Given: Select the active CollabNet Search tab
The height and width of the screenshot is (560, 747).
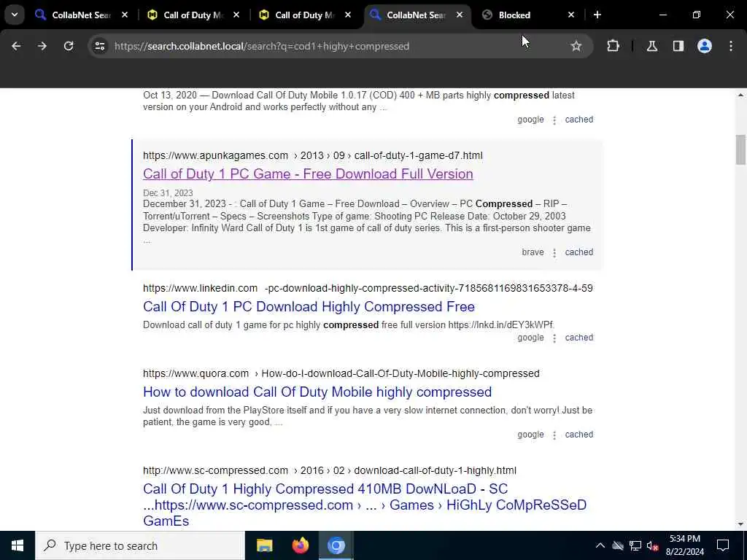Looking at the screenshot, I should point(417,15).
